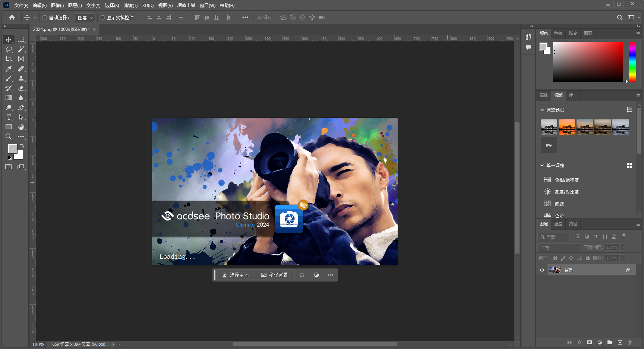Select the Pen tool
This screenshot has width=644, height=349.
(21, 107)
